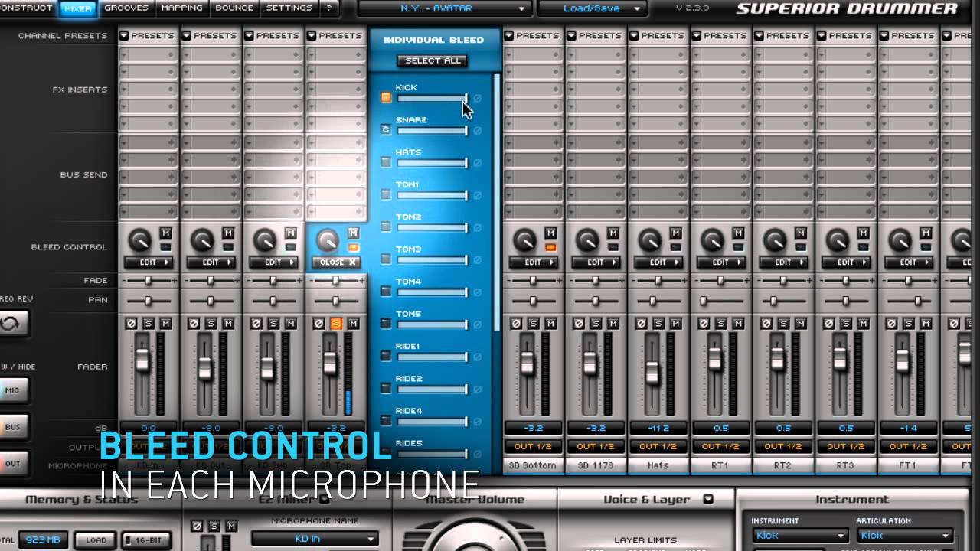Open the ? help tab
The image size is (980, 551).
click(329, 8)
